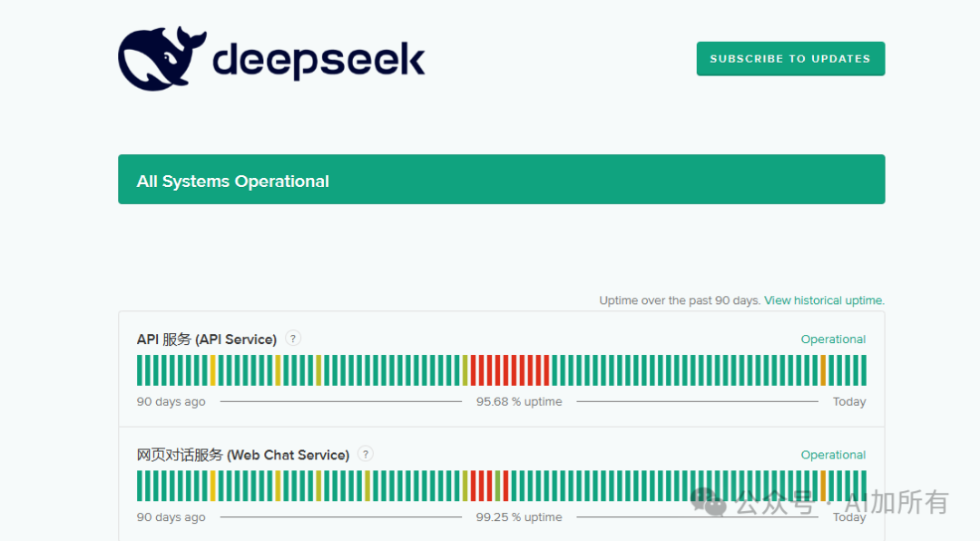Open the View historical uptime link
Viewport: 980px width, 541px height.
click(824, 300)
